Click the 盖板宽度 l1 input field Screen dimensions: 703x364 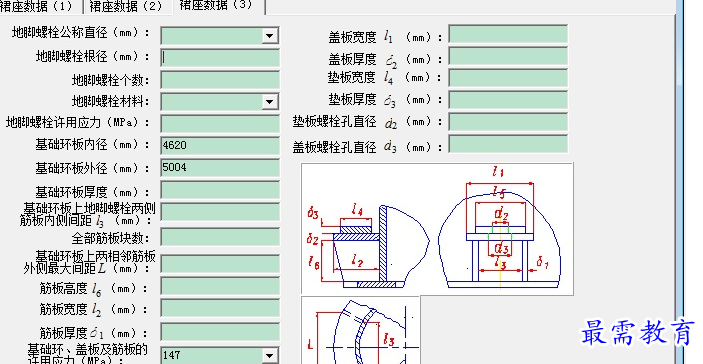coord(508,35)
